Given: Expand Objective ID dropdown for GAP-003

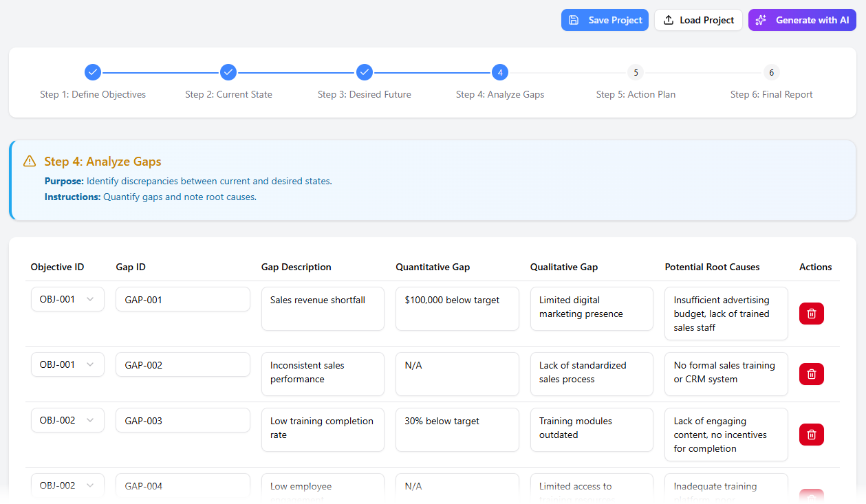Looking at the screenshot, I should click(x=67, y=420).
